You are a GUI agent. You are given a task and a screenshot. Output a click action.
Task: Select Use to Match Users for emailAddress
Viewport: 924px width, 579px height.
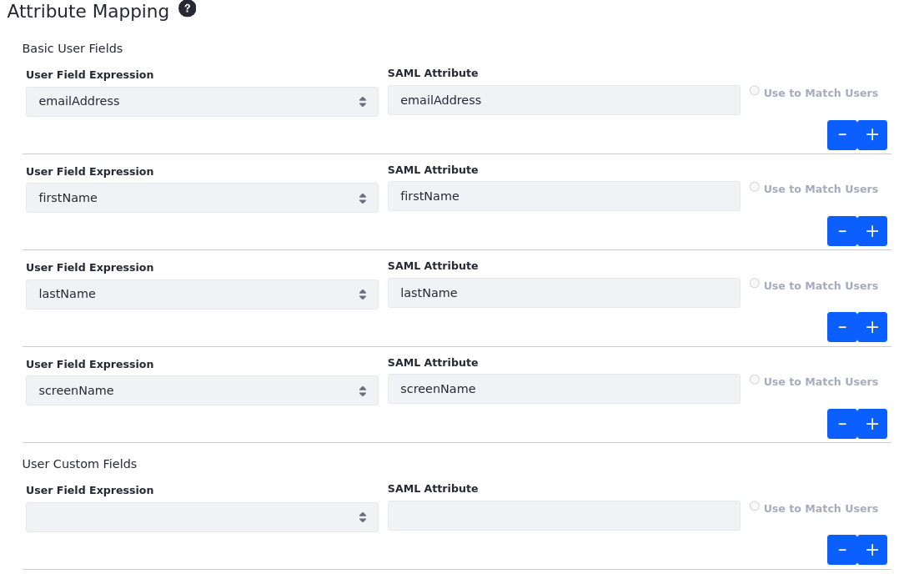[754, 91]
